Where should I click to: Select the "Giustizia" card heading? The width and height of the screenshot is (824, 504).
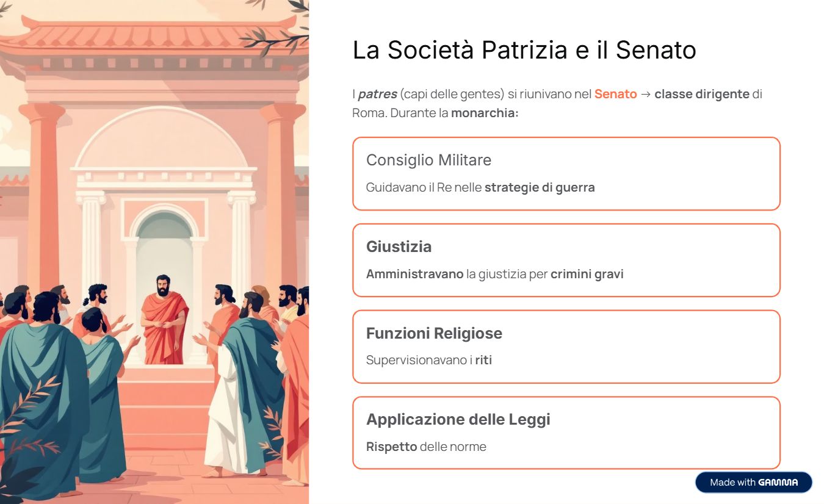[x=399, y=247]
